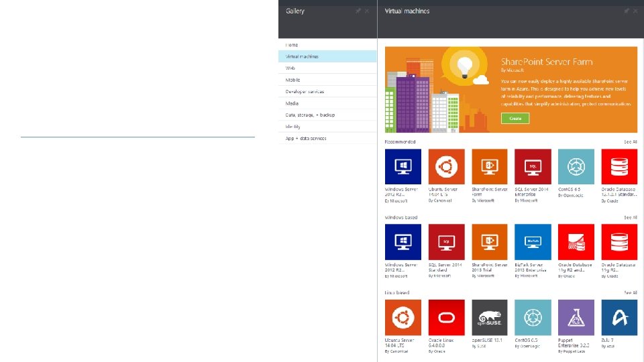644x362 pixels.
Task: Open Oracle Database 12.1.0.1 Standard tile under Recommended
Action: tap(619, 167)
